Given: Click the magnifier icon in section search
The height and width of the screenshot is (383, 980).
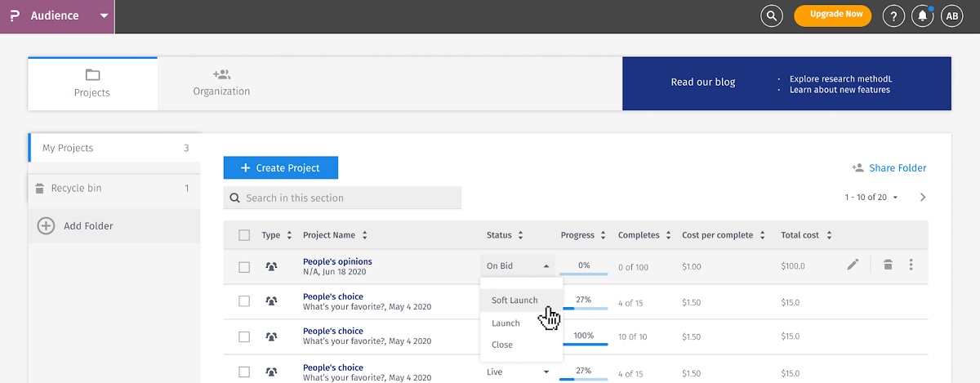Looking at the screenshot, I should tap(234, 198).
